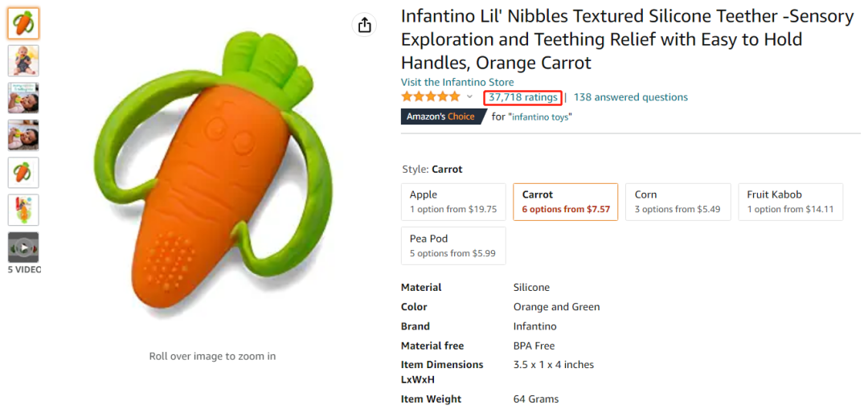Viewport: 868px width, 409px height.
Task: Visit the Infantino Store link
Action: tap(457, 82)
